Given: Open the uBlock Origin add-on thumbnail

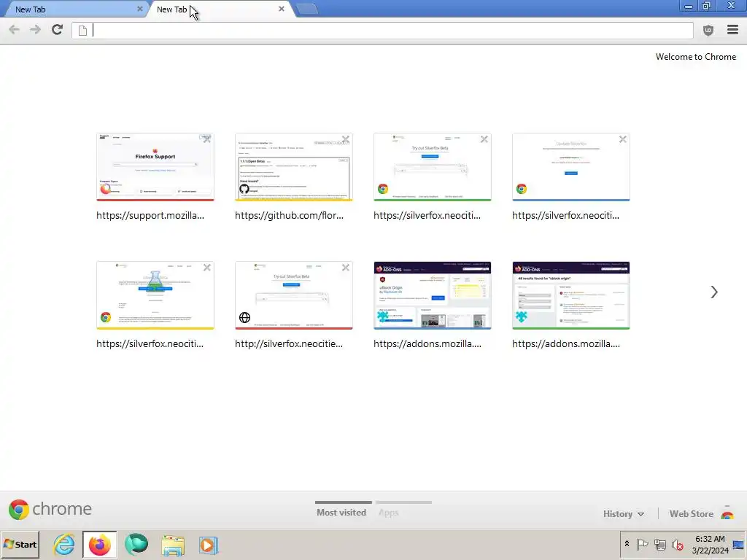Looking at the screenshot, I should click(433, 295).
